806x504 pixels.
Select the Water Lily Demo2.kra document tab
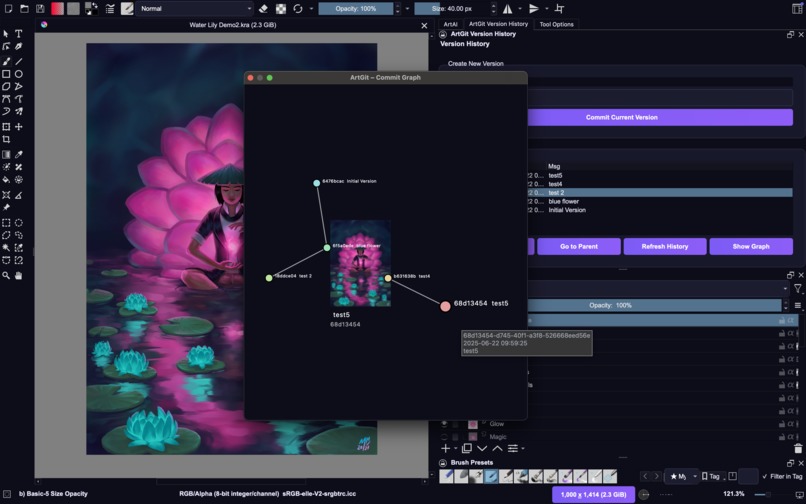232,25
